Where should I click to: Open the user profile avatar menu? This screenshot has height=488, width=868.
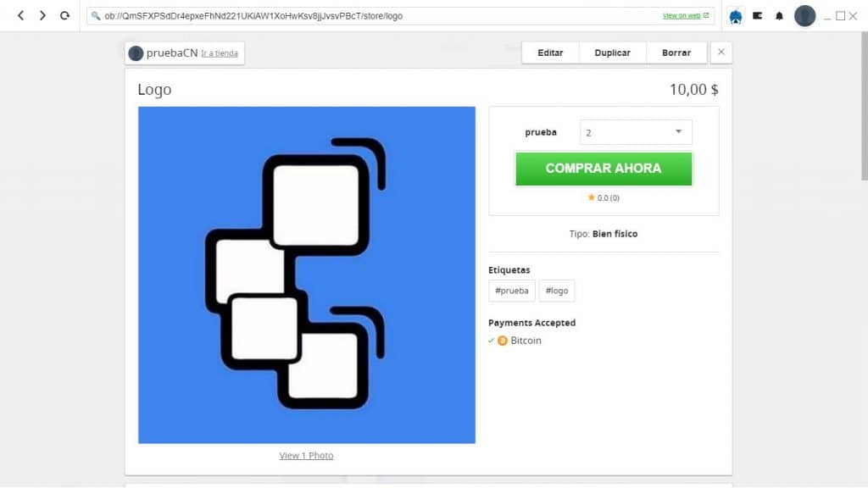805,16
